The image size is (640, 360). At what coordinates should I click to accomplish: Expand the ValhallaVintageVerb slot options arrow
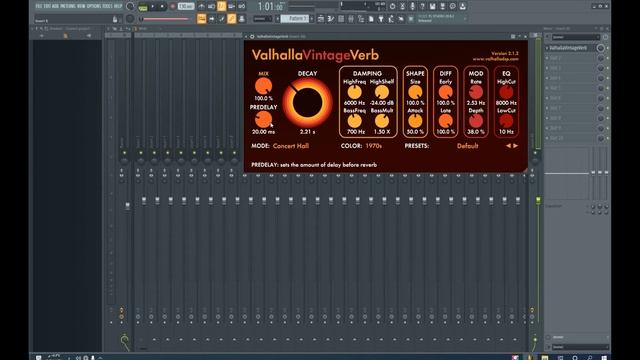coord(547,48)
